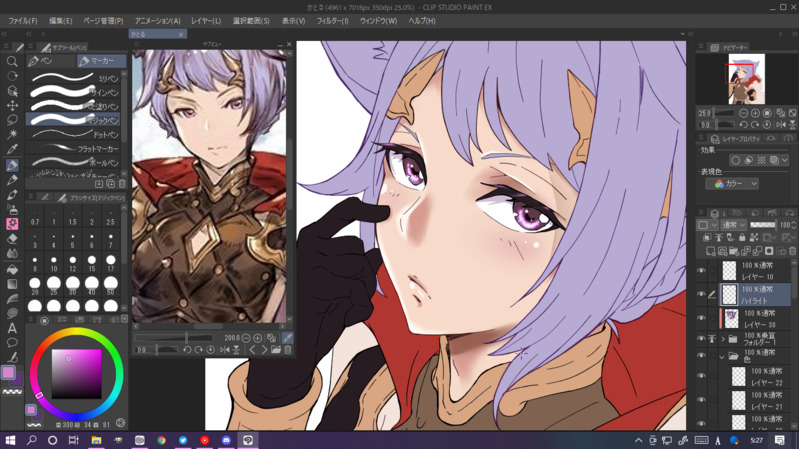The height and width of the screenshot is (449, 799).
Task: Select the Zoom magnifier tool
Action: (12, 62)
